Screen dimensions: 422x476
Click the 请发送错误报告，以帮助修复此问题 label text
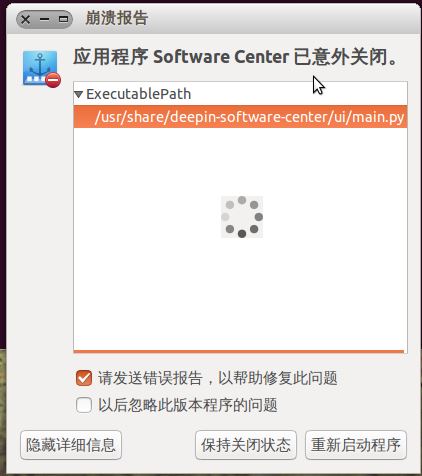pos(218,378)
